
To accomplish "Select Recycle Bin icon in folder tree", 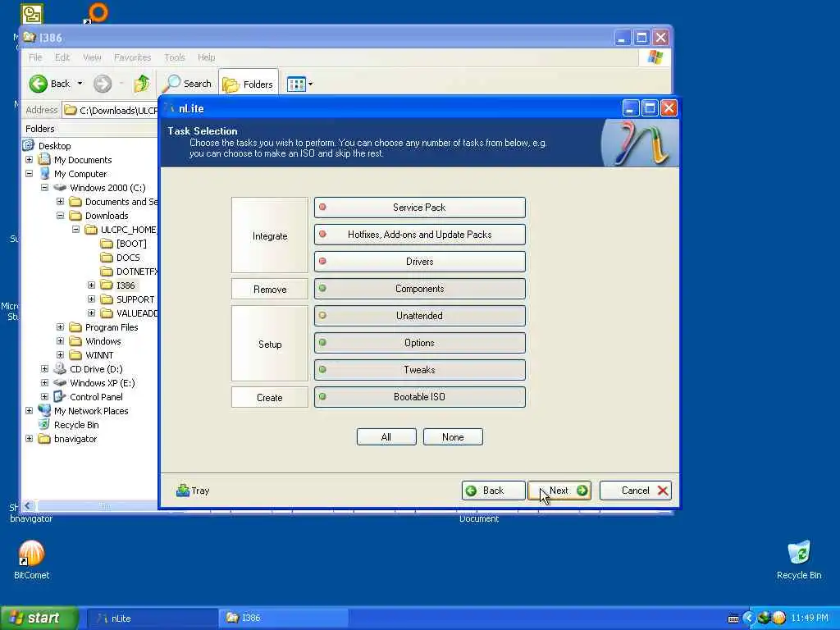I will (x=44, y=424).
